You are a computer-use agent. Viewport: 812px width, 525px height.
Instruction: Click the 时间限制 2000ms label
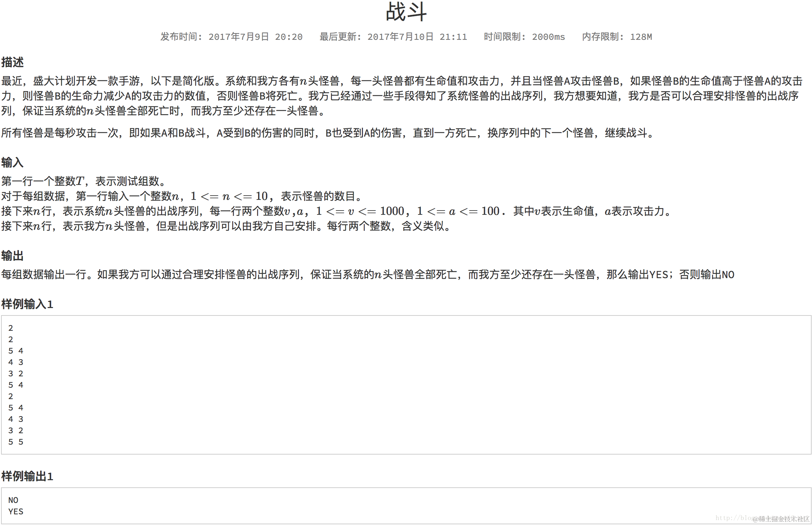click(524, 37)
